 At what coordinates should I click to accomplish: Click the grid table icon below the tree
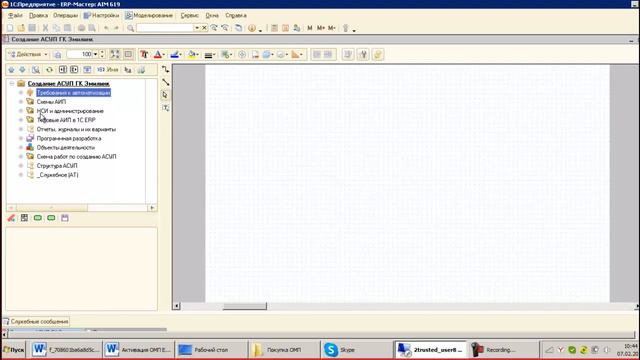tap(24, 218)
